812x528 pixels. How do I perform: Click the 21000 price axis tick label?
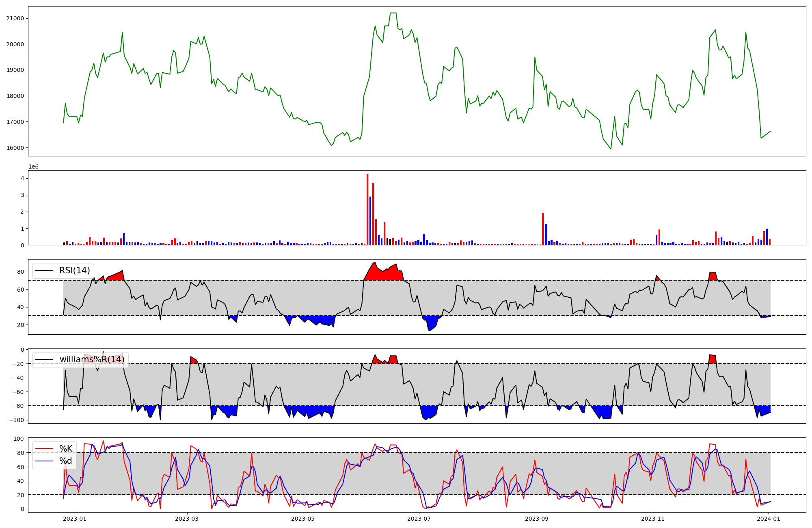click(15, 18)
